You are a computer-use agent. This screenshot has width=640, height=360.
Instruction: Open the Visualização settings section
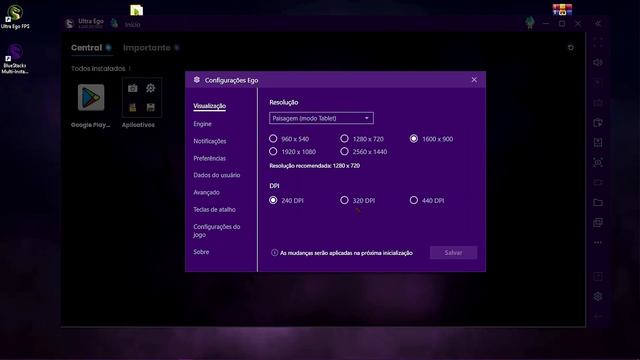pyautogui.click(x=209, y=106)
